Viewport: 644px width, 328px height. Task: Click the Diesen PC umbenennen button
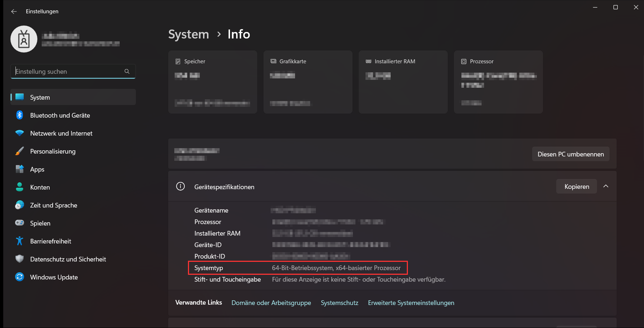(570, 154)
